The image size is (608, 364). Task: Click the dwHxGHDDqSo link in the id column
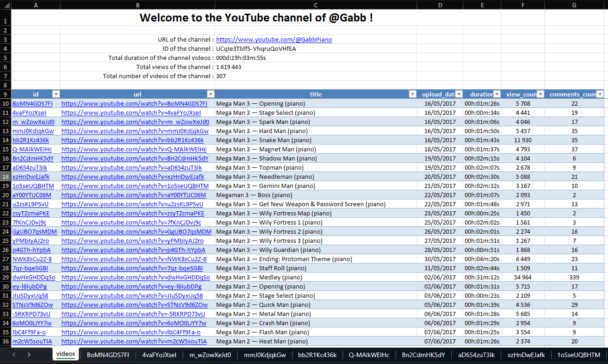click(34, 278)
